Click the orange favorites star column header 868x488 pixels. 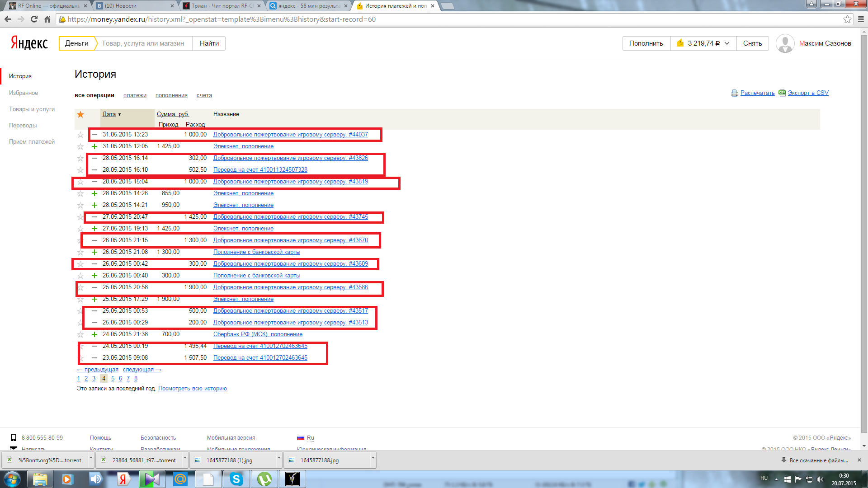click(80, 114)
